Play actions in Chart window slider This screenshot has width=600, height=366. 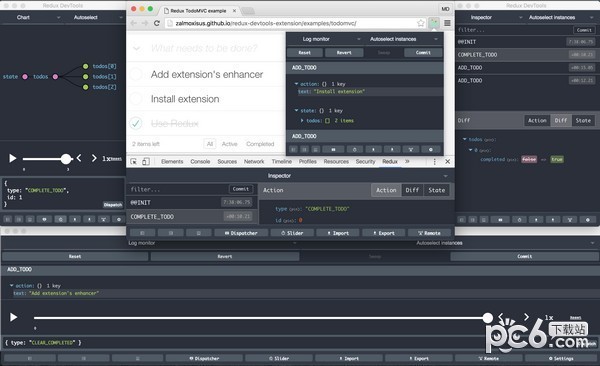pos(13,158)
